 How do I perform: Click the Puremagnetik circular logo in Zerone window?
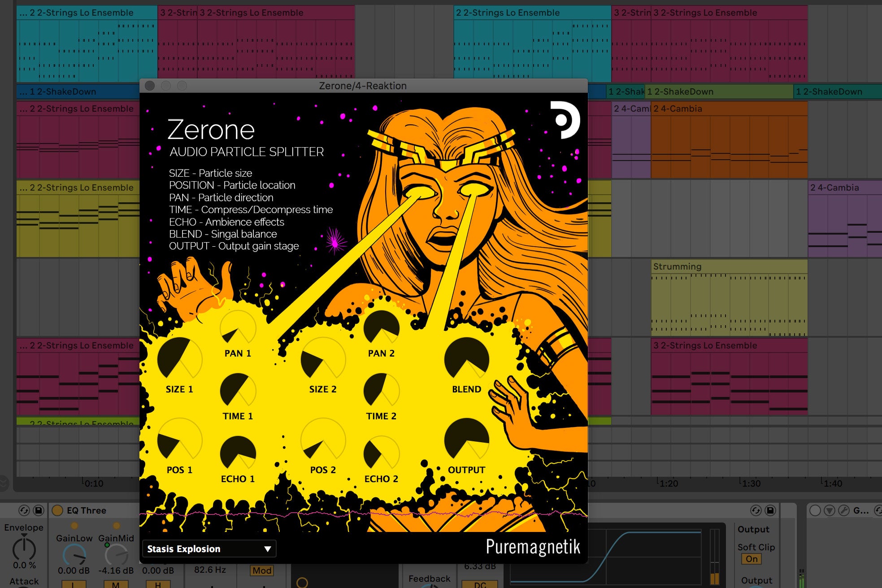[565, 120]
